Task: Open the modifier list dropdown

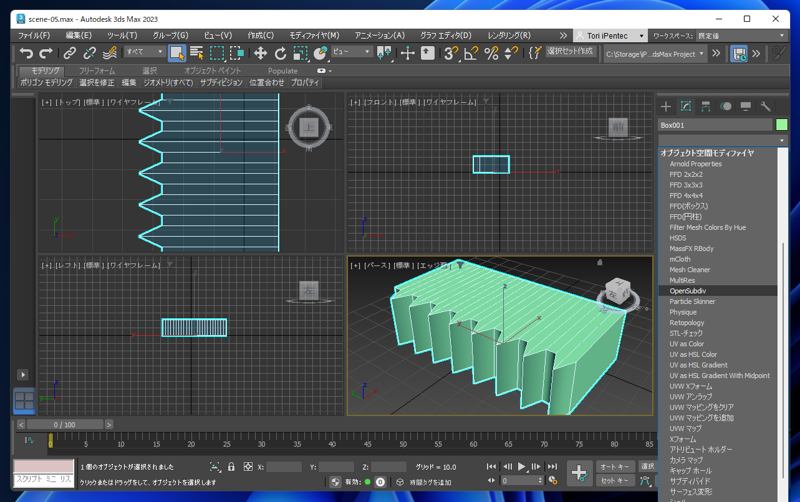Action: (723, 140)
